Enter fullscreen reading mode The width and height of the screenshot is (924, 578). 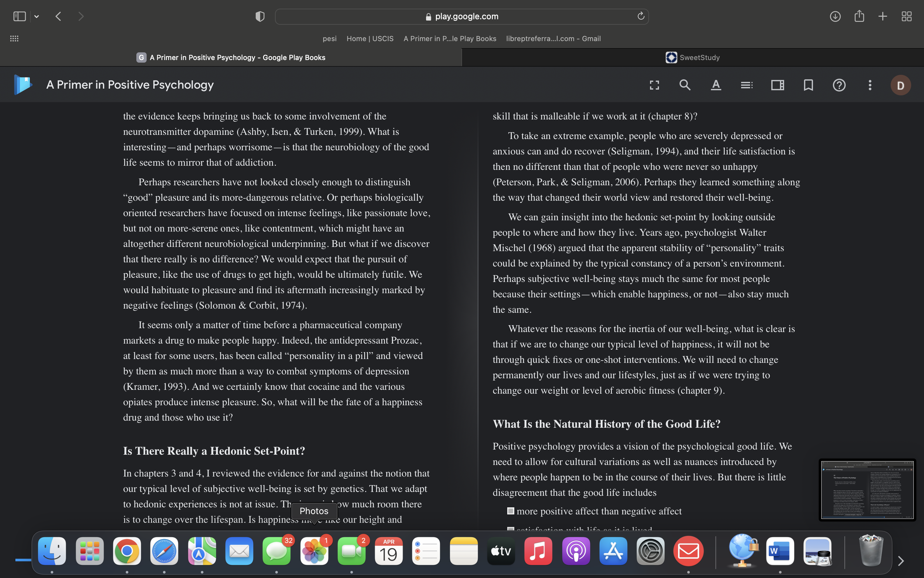point(654,85)
